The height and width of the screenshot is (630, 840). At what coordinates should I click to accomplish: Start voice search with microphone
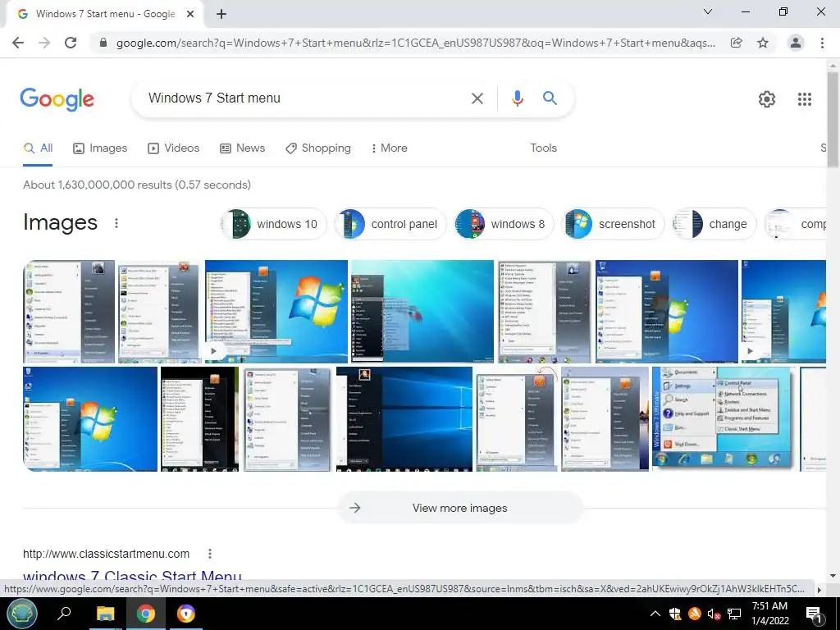(x=517, y=98)
